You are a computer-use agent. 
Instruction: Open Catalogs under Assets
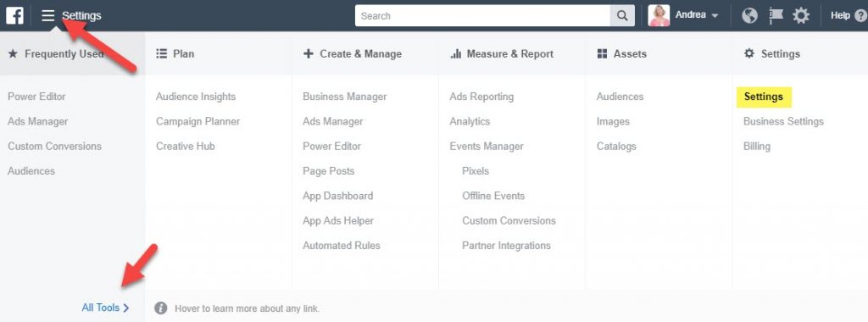[616, 146]
